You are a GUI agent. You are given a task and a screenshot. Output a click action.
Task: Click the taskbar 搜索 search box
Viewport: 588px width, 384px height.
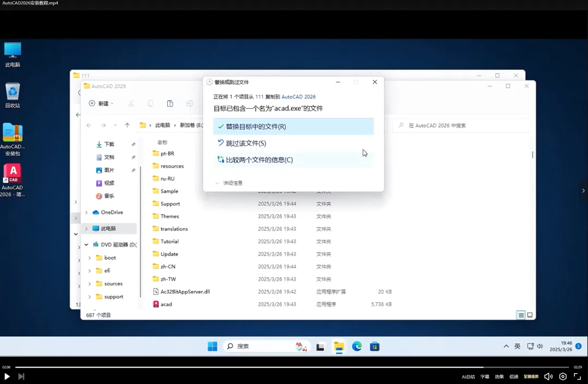pos(267,346)
